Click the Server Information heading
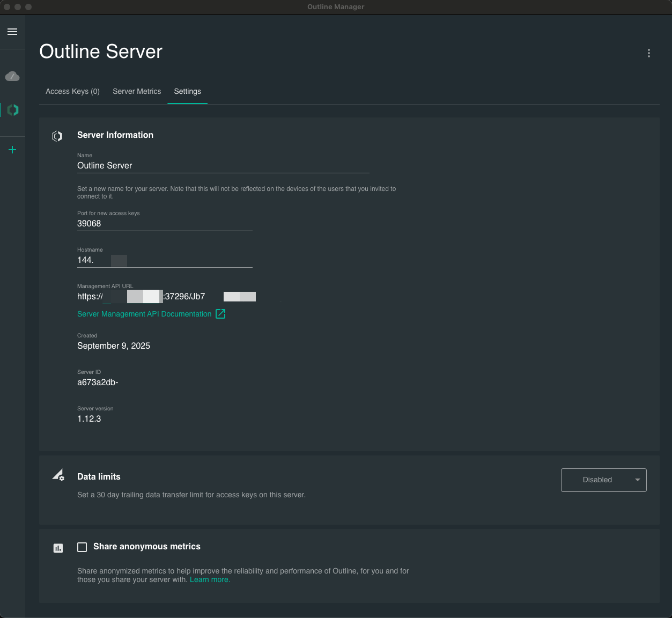The width and height of the screenshot is (672, 618). pos(115,135)
